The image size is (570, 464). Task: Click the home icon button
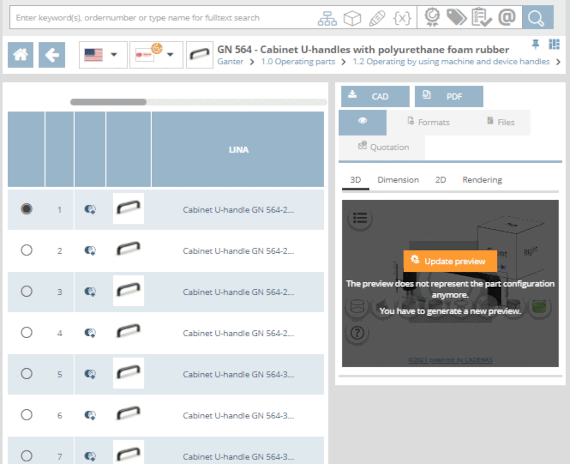[x=20, y=55]
